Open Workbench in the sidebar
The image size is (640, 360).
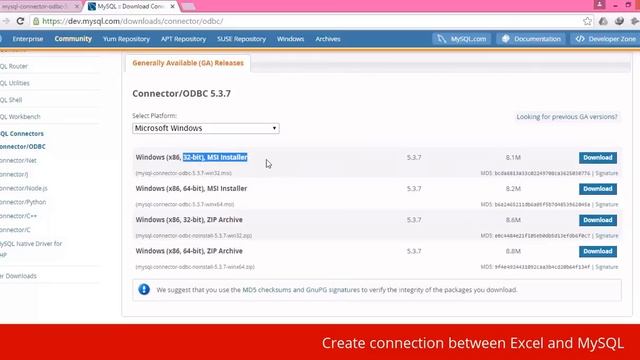click(x=20, y=116)
